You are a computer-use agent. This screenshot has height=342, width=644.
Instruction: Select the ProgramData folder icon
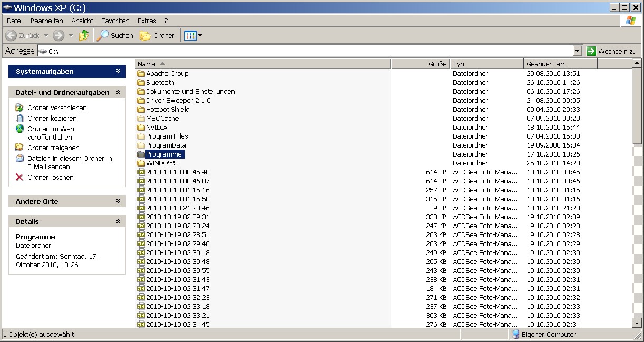[x=141, y=145]
